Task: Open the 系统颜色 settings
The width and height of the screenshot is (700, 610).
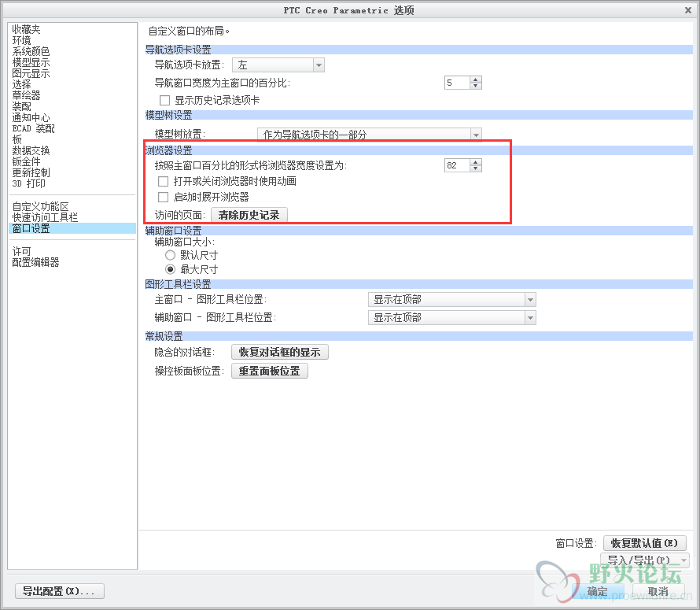Action: click(31, 51)
